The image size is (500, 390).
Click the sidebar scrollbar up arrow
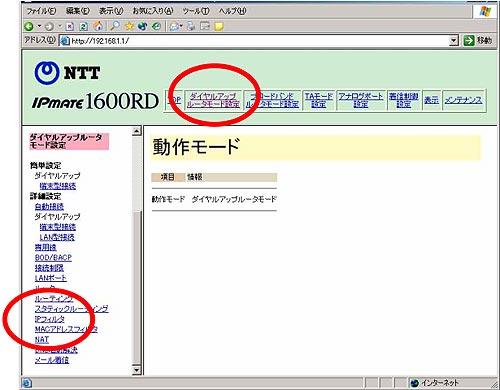pos(136,131)
